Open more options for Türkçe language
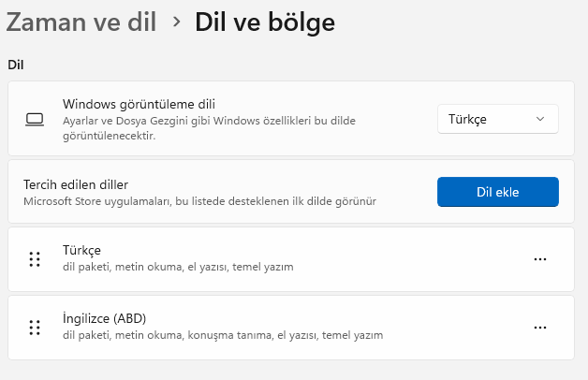This screenshot has width=588, height=380. (x=539, y=259)
